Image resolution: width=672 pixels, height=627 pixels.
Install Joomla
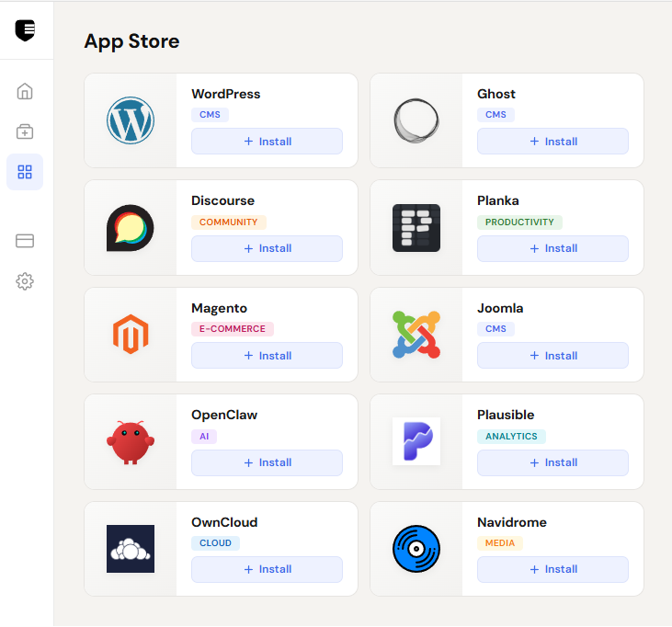552,355
